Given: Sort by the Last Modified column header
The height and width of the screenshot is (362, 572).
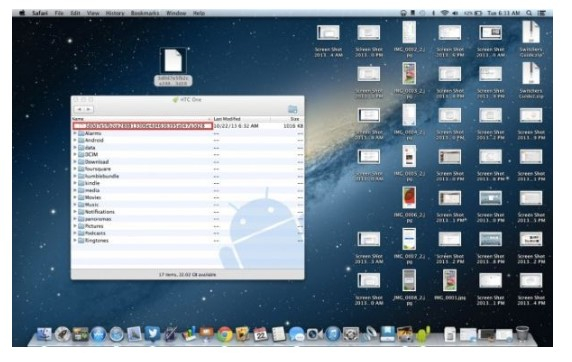Looking at the screenshot, I should point(241,119).
